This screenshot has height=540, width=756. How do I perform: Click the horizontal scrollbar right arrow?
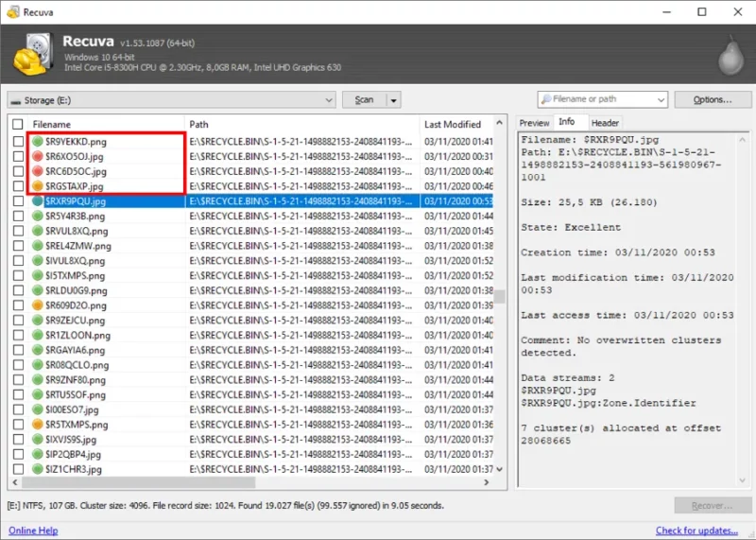coord(487,482)
